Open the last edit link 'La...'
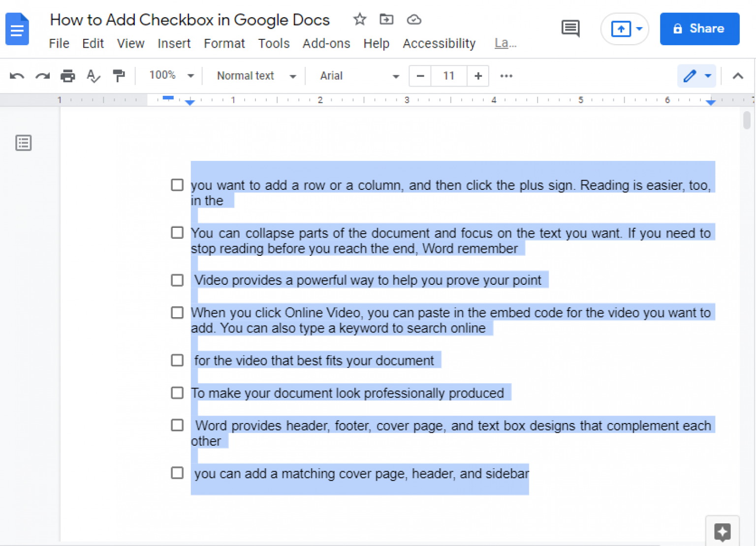Image resolution: width=756 pixels, height=546 pixels. (x=505, y=43)
